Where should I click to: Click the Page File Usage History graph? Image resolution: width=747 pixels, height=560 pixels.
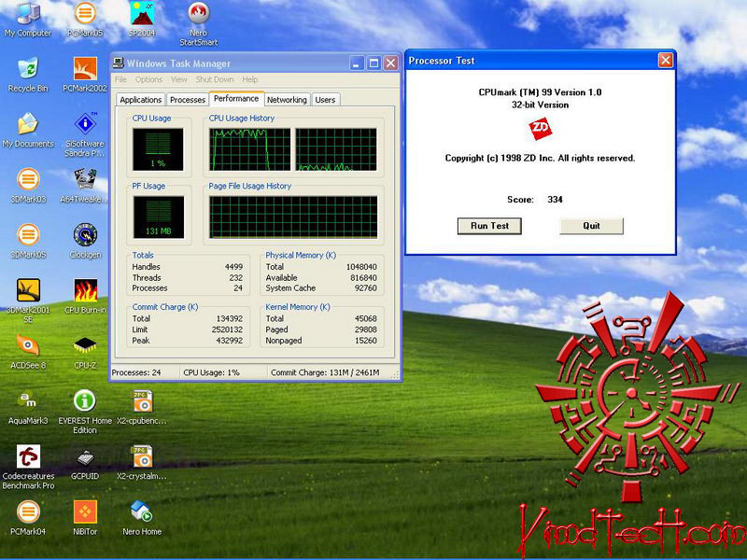(x=293, y=217)
